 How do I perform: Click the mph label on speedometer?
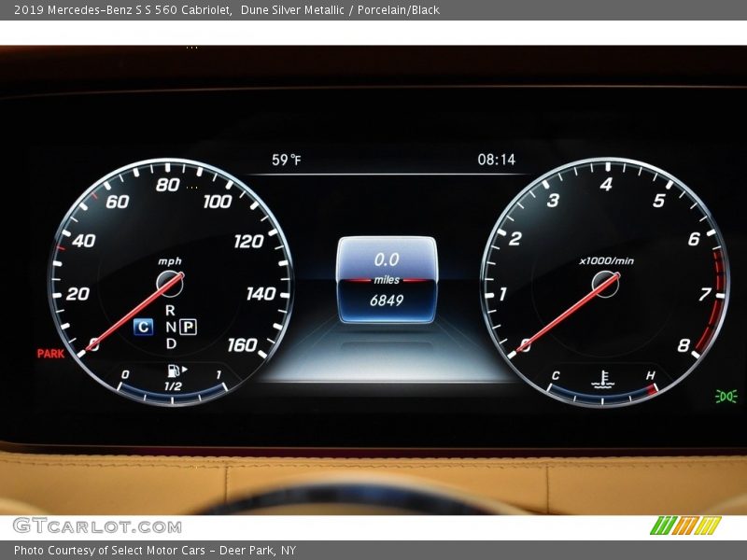(x=170, y=261)
